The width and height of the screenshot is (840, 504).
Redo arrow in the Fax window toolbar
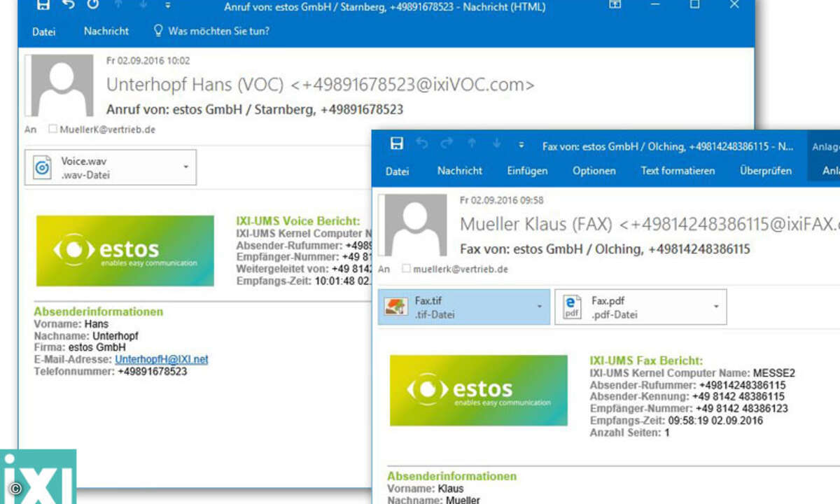[x=447, y=144]
